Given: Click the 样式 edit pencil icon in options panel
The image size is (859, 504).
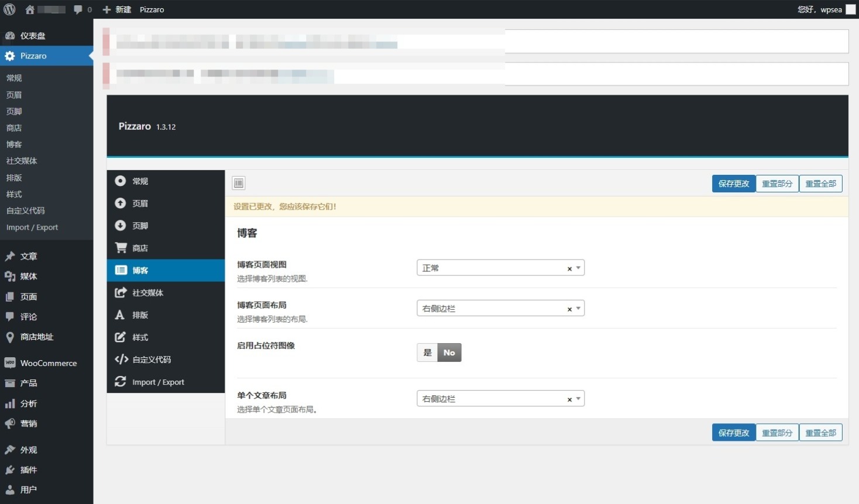Looking at the screenshot, I should click(x=121, y=337).
